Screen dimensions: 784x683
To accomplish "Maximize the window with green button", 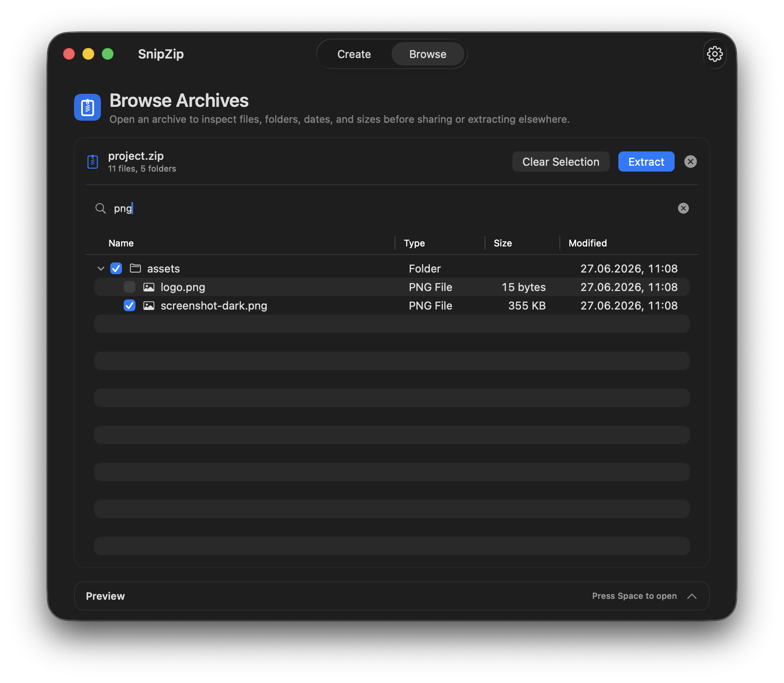I will (x=108, y=54).
